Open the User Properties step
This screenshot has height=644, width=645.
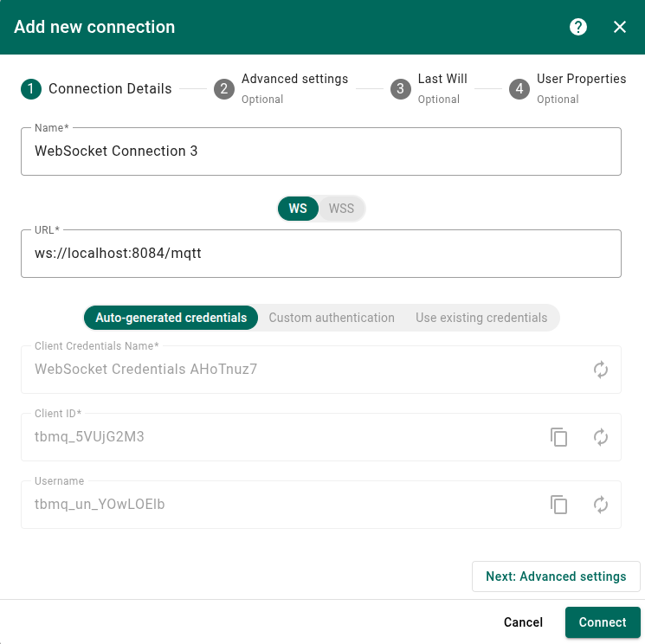pyautogui.click(x=568, y=88)
